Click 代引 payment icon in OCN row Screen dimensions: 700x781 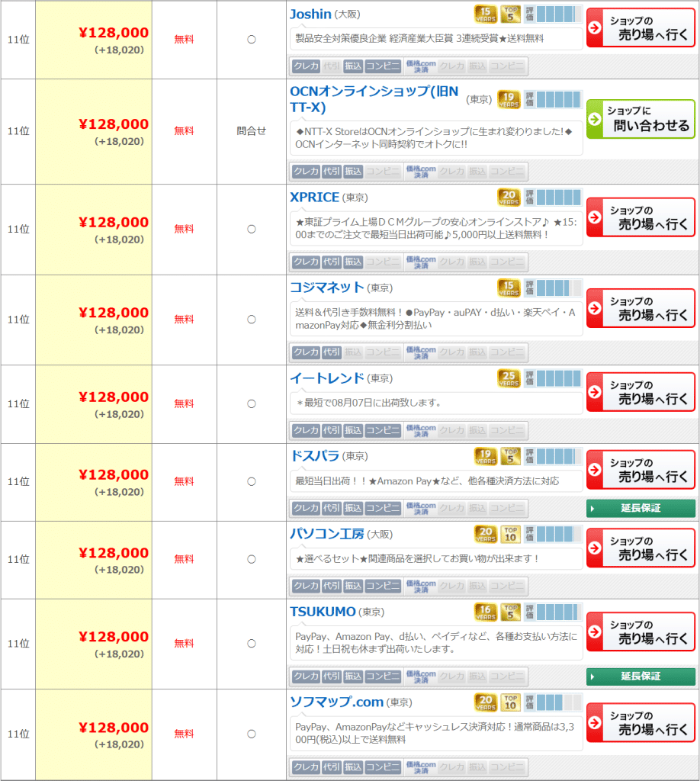click(332, 172)
